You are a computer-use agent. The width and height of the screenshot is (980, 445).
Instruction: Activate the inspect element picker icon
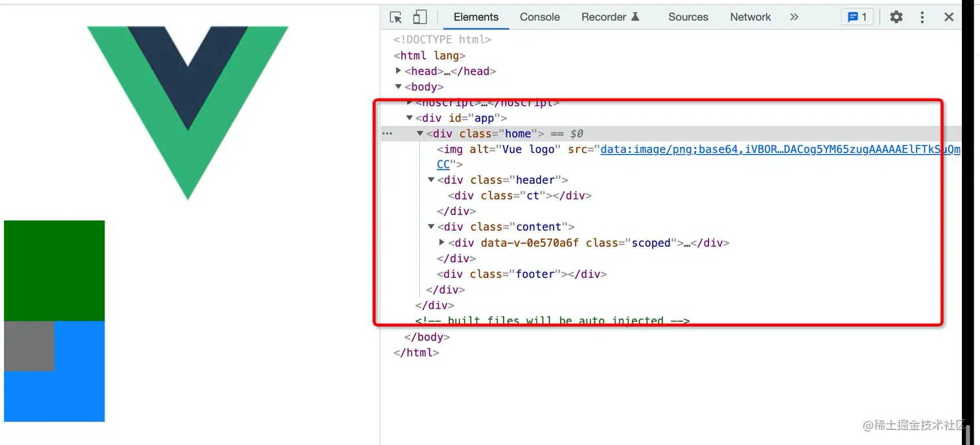[396, 17]
